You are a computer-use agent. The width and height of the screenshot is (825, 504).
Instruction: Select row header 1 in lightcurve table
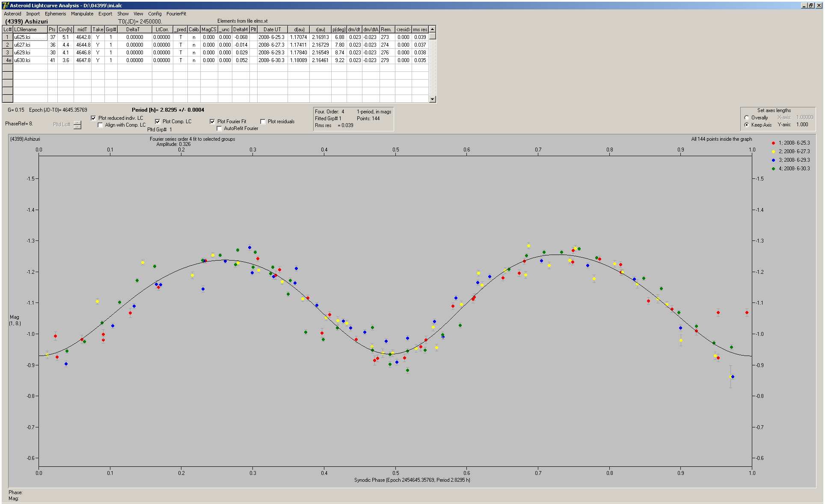coord(8,37)
